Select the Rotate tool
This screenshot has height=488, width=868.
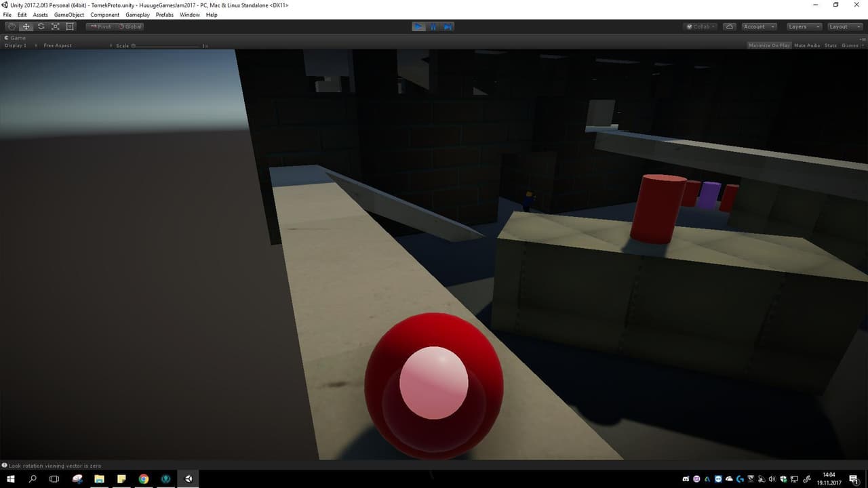coord(41,26)
